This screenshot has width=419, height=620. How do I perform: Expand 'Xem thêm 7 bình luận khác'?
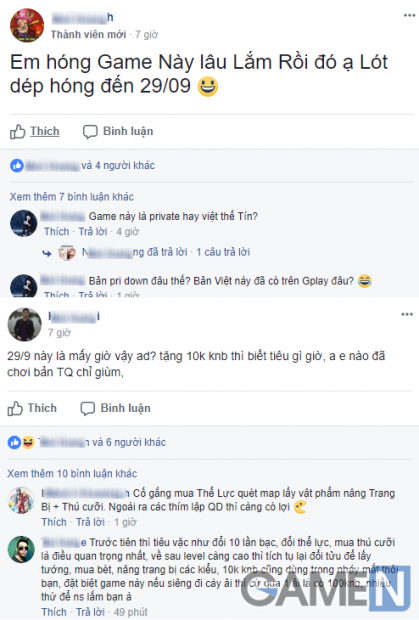pyautogui.click(x=72, y=197)
